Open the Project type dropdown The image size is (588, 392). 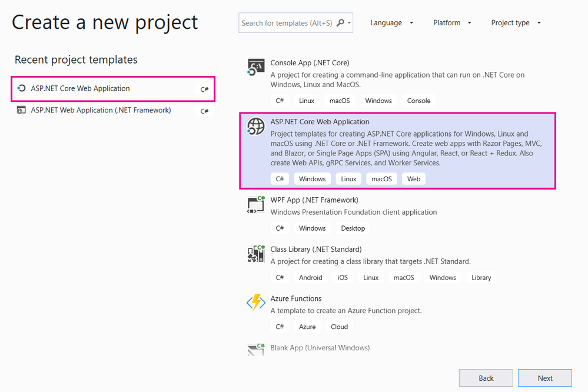pos(516,22)
